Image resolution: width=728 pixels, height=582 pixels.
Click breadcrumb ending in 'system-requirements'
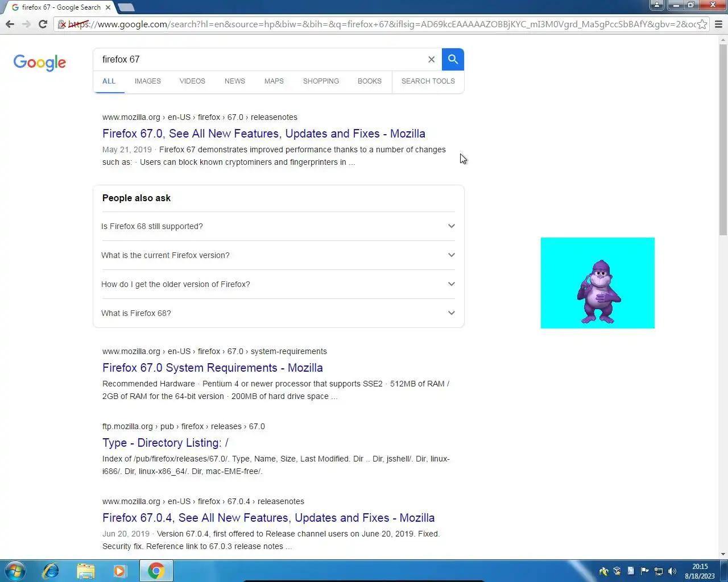coord(214,351)
